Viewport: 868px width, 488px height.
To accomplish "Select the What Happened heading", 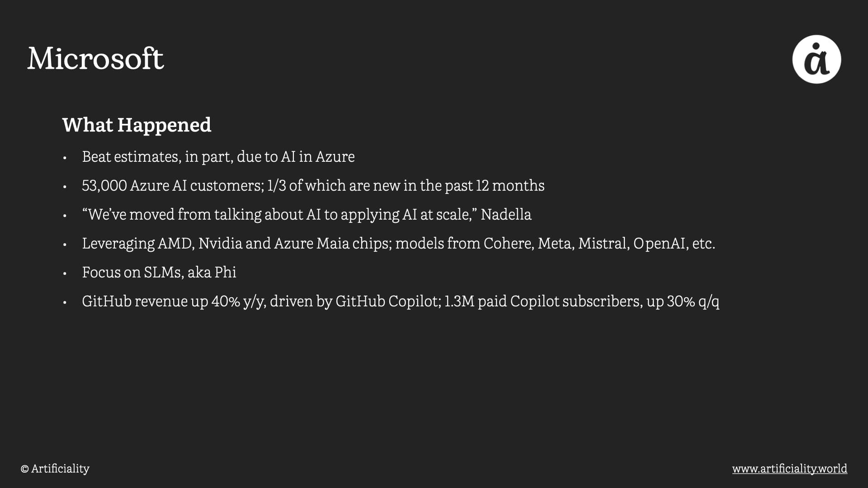I will pyautogui.click(x=137, y=125).
